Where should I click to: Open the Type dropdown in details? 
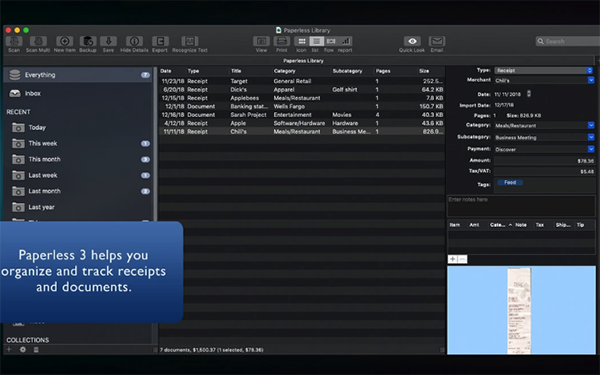544,70
